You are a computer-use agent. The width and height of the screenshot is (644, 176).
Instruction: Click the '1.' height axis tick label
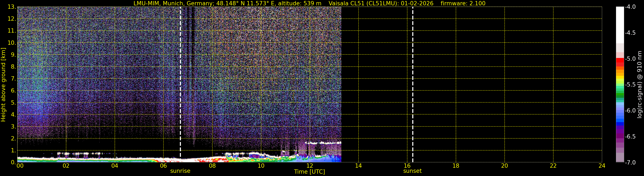pos(13,151)
